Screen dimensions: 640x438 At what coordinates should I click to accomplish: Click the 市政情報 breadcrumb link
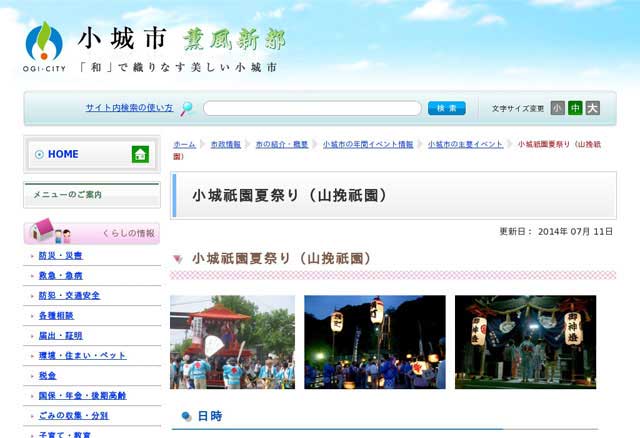[226, 145]
